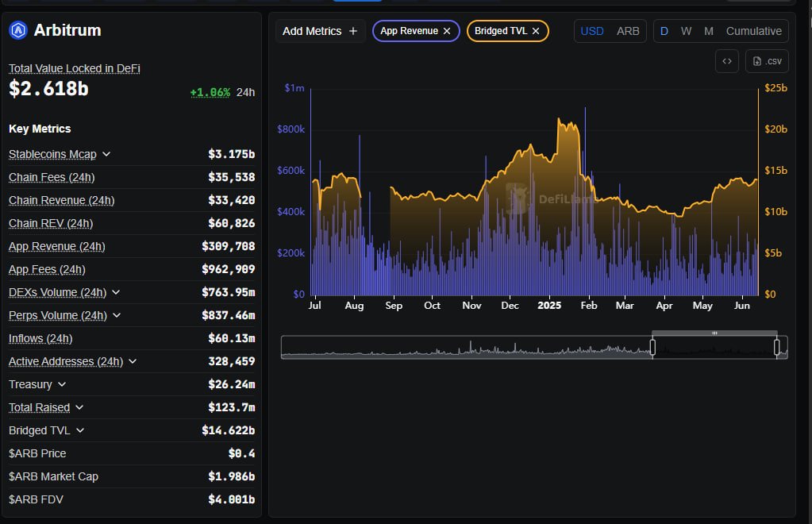
Task: Click the plus icon in Add Metrics
Action: [353, 31]
